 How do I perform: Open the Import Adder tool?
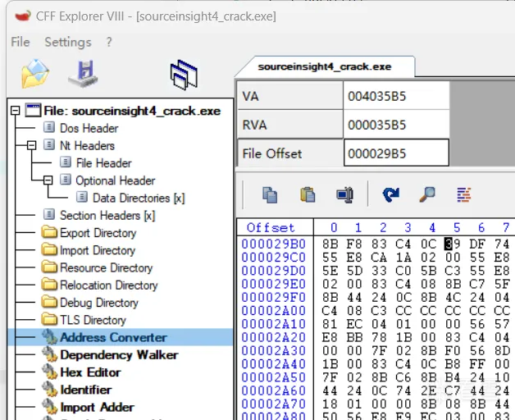coord(98,407)
